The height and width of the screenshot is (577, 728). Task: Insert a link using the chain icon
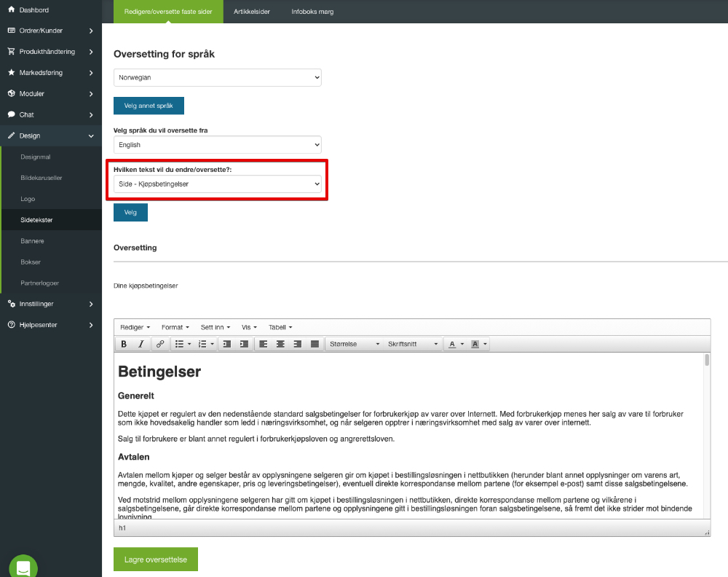(x=159, y=345)
